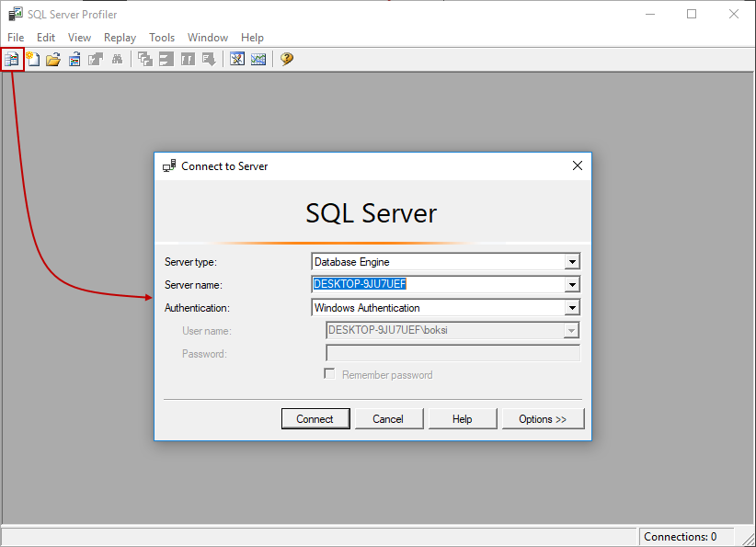Click the New Template toolbar icon

33,59
